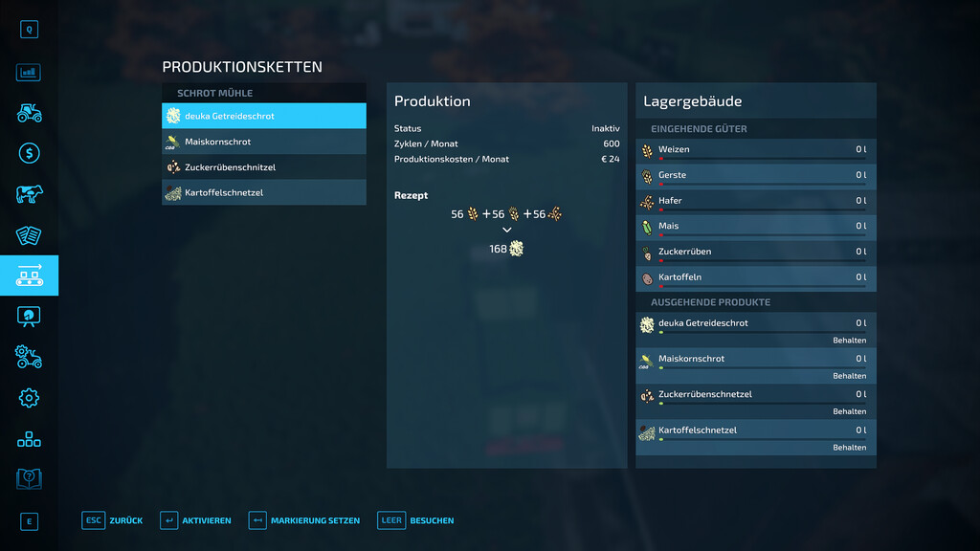This screenshot has width=980, height=551.
Task: Select Zuckerrübenschnitzel production line
Action: coord(264,167)
